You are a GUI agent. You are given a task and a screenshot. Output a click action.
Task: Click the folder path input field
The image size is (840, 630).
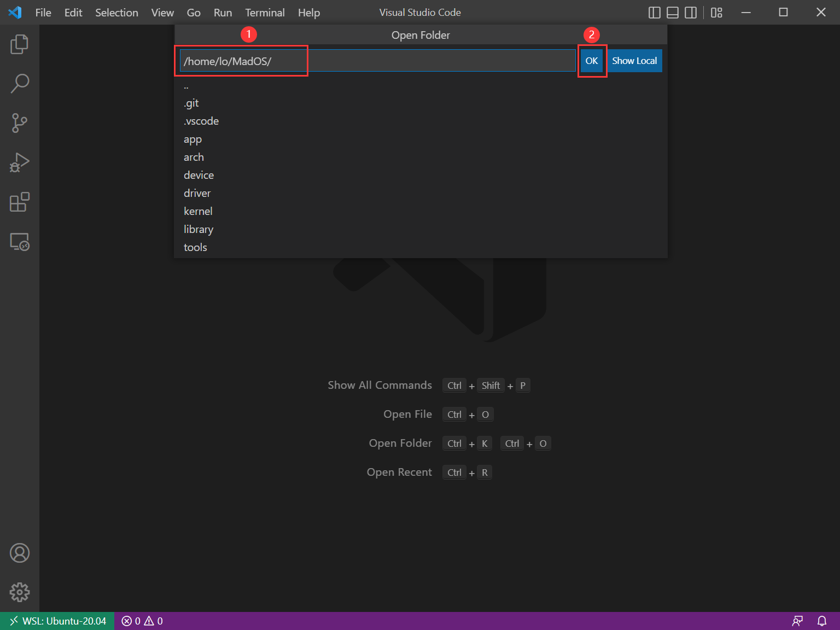[x=378, y=61]
